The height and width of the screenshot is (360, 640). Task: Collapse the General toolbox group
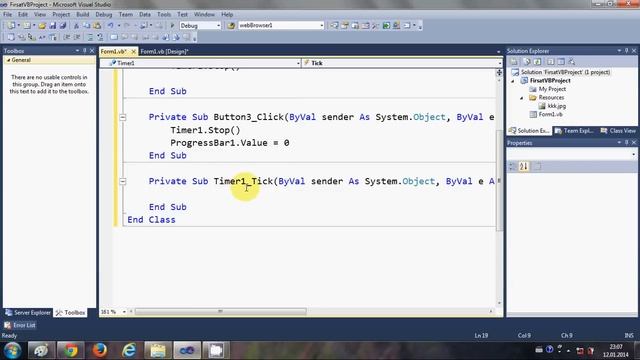8,60
